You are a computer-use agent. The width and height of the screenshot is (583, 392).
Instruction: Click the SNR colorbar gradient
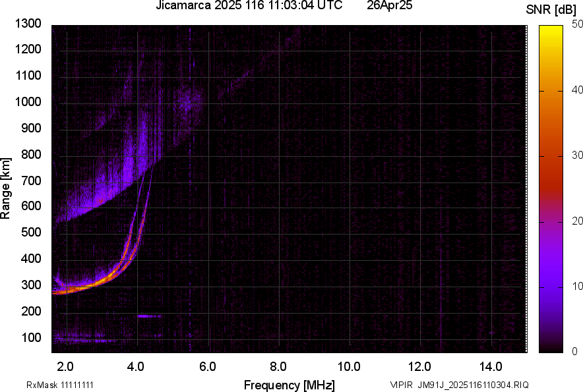[551, 189]
